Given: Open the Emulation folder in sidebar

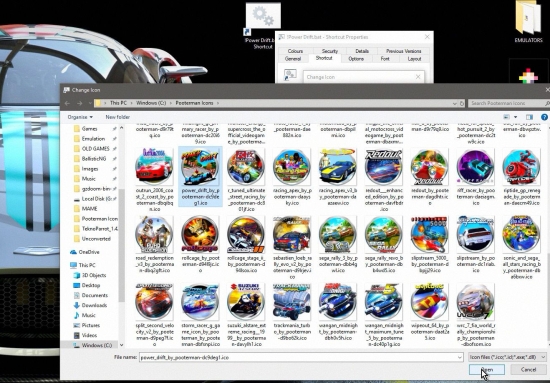Looking at the screenshot, I should point(93,139).
